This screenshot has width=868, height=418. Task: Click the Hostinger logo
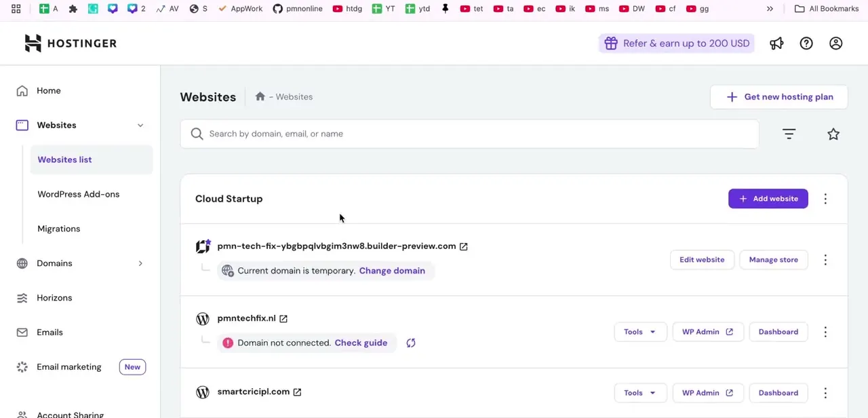(71, 43)
